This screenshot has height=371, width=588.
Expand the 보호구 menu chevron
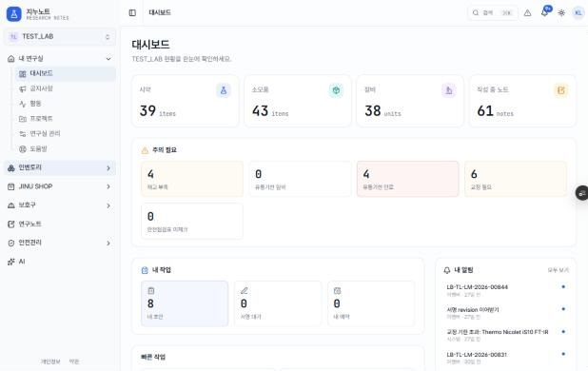[108, 205]
